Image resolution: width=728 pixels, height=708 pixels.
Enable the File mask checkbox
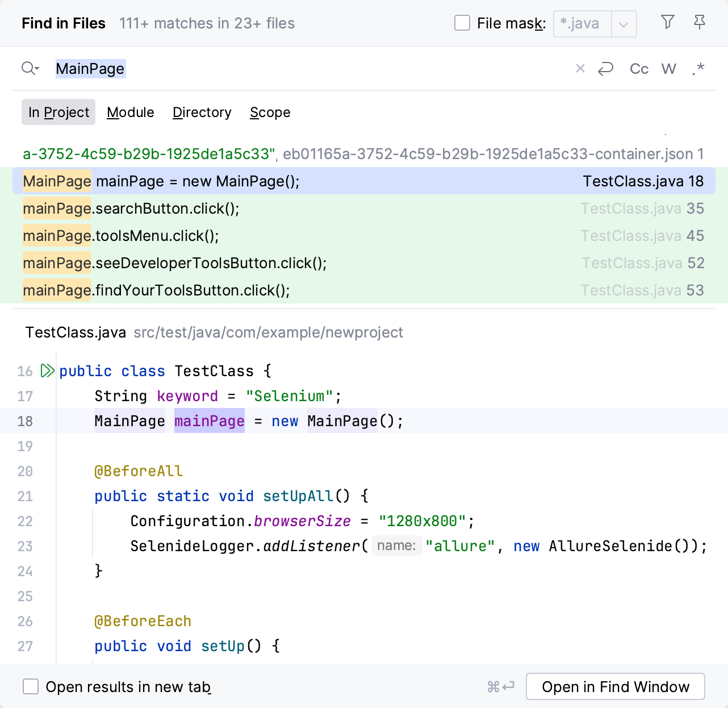pyautogui.click(x=462, y=23)
